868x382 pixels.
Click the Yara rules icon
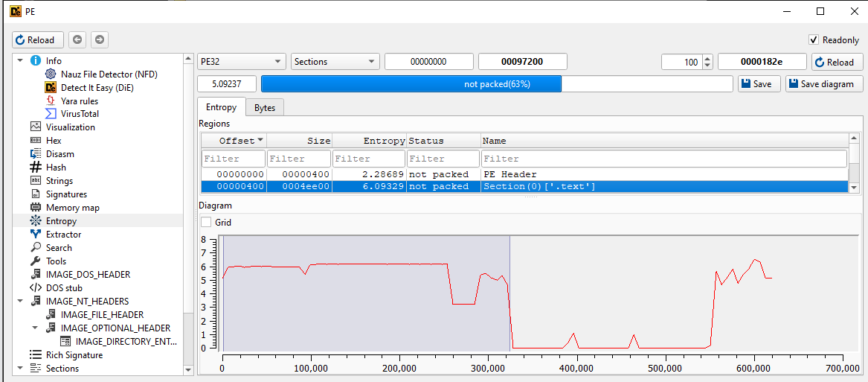pos(51,101)
